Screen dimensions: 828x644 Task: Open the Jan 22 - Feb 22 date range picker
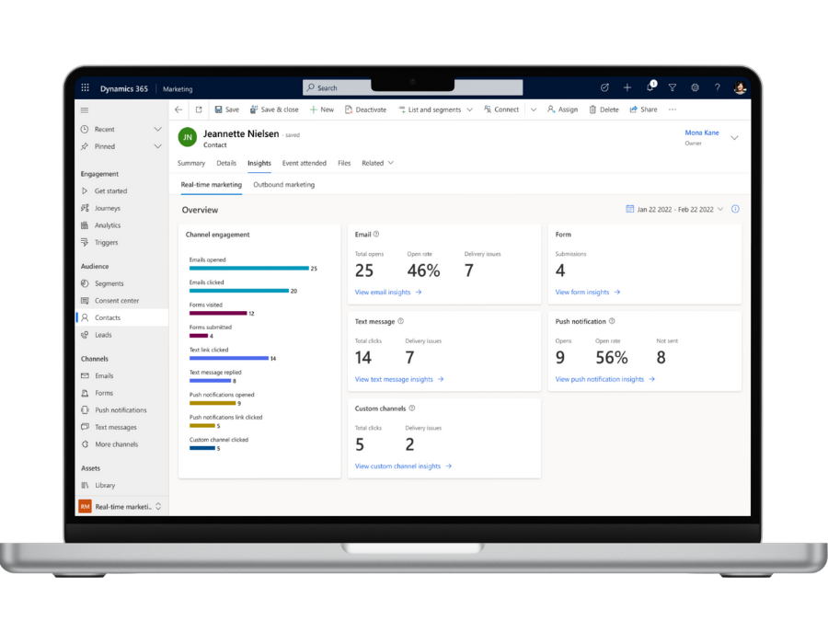coord(674,209)
